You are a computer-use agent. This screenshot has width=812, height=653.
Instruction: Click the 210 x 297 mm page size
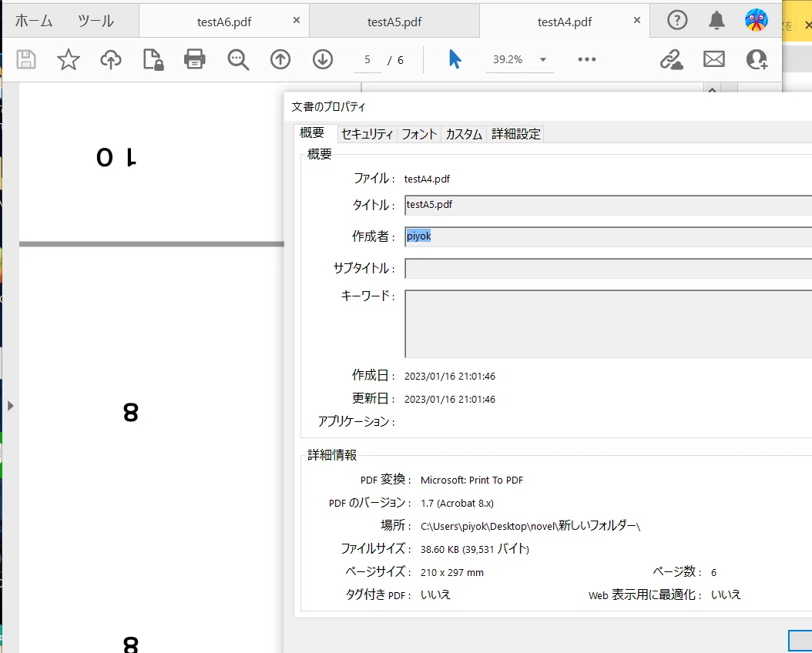pos(452,572)
